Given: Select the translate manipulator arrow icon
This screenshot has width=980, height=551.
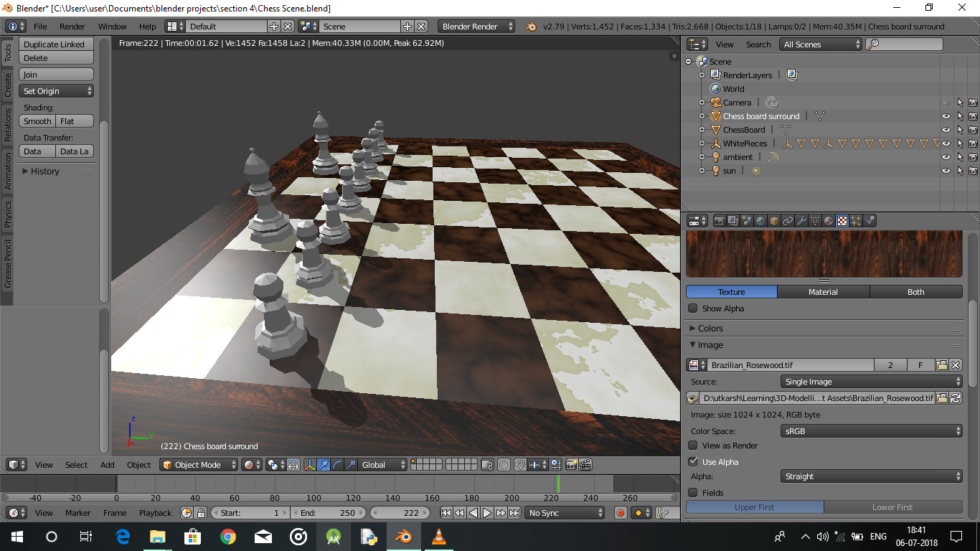Looking at the screenshot, I should 324,465.
